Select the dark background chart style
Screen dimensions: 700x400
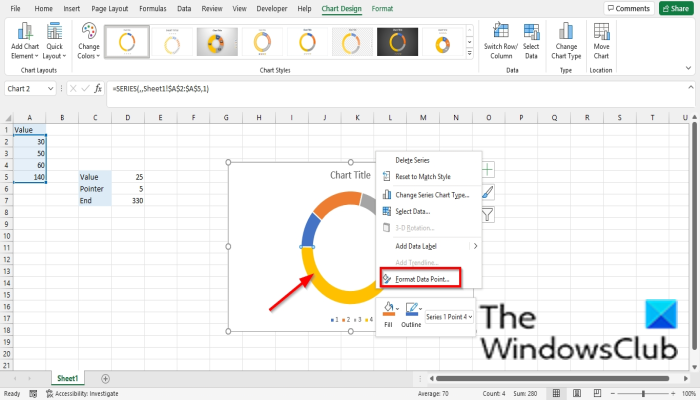click(397, 42)
